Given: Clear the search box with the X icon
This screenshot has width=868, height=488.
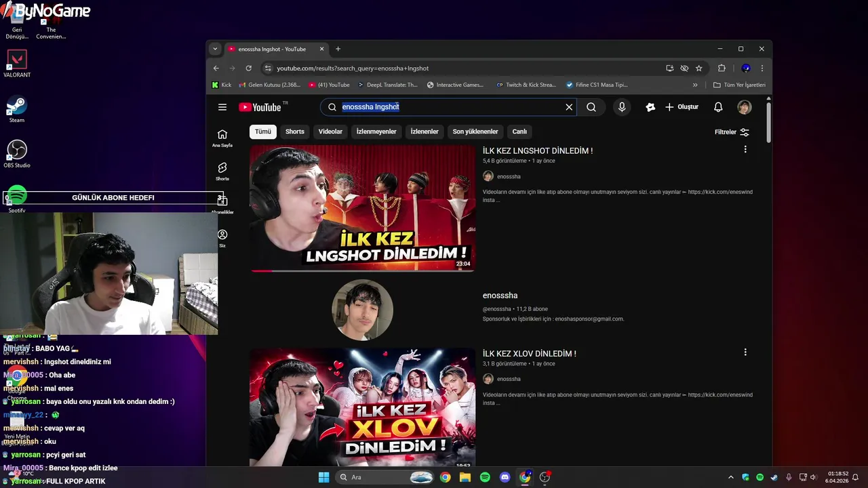Looking at the screenshot, I should point(569,107).
